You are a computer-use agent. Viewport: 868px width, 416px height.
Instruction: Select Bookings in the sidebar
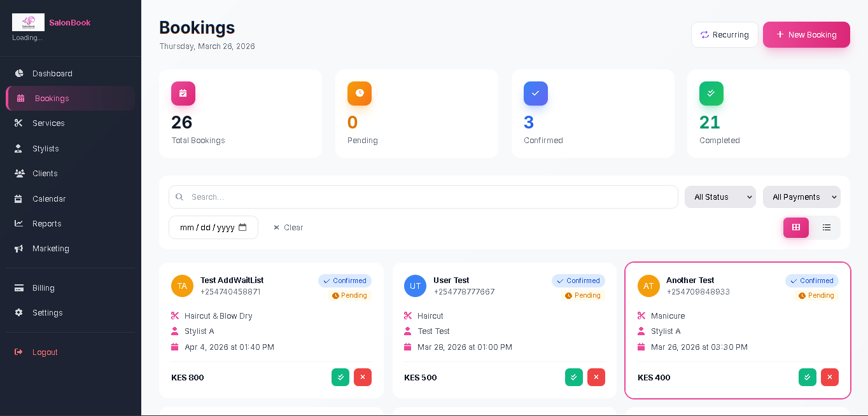tap(70, 98)
